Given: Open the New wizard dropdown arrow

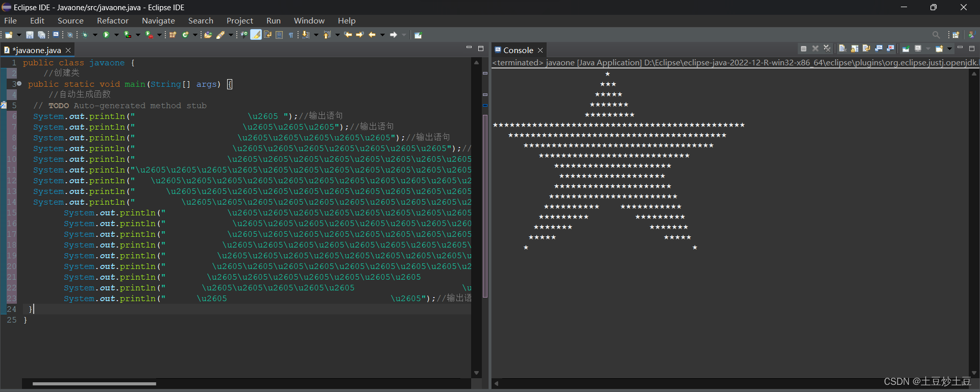Looking at the screenshot, I should point(19,35).
